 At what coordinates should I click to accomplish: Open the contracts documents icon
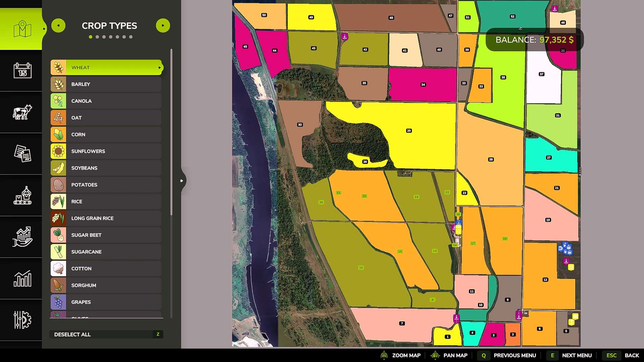click(x=22, y=154)
